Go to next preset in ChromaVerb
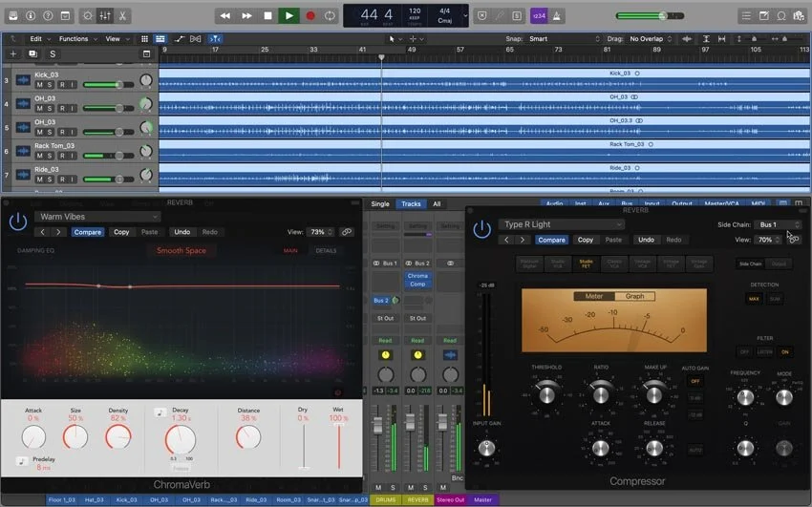812x507 pixels. coord(58,232)
